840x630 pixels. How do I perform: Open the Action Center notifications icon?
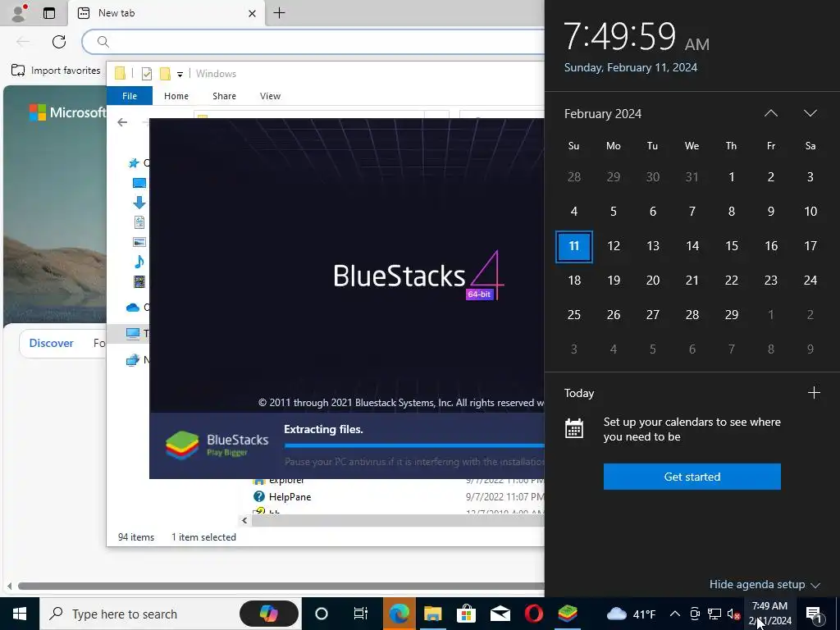pos(814,614)
